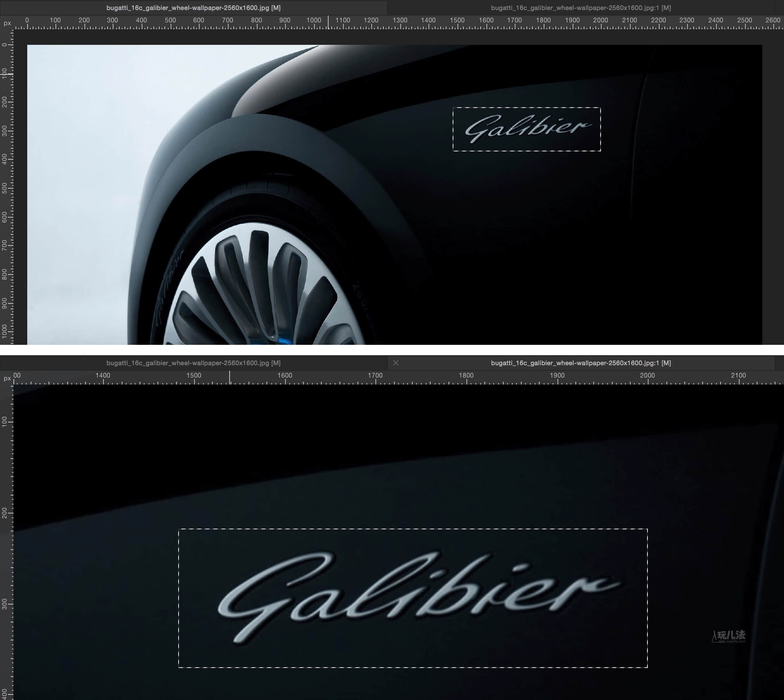Click the 2600 mark on the horizontal ruler
The width and height of the screenshot is (784, 700).
coord(773,20)
